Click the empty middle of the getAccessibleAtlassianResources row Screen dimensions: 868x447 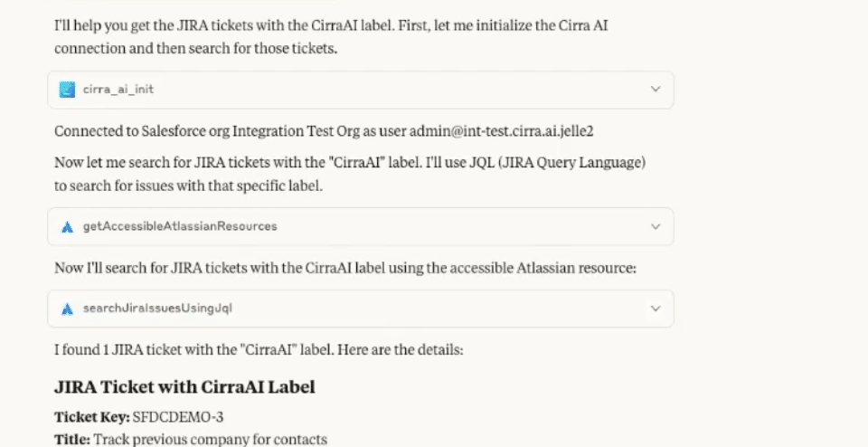point(452,226)
